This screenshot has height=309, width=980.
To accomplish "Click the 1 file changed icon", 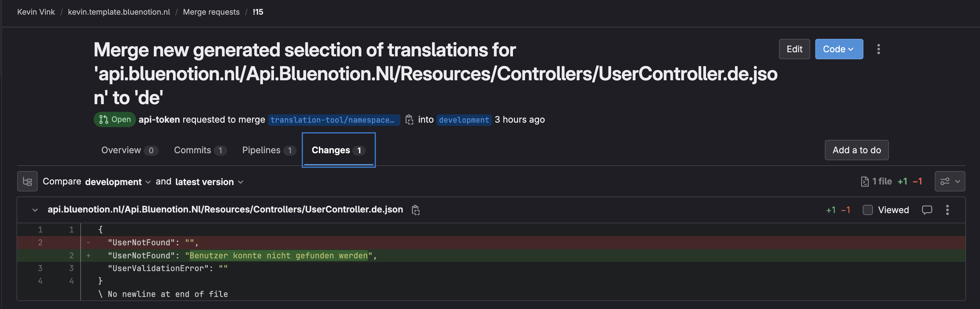I will coord(864,182).
